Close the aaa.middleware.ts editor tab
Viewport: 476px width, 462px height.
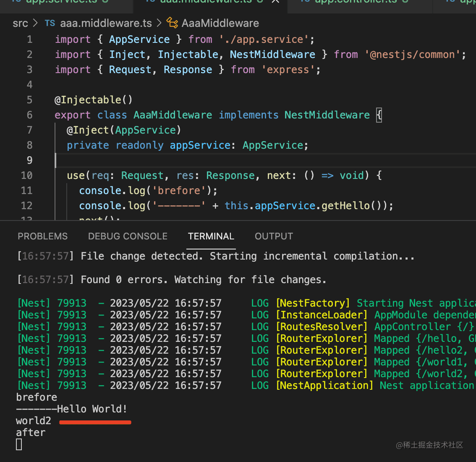275,1
